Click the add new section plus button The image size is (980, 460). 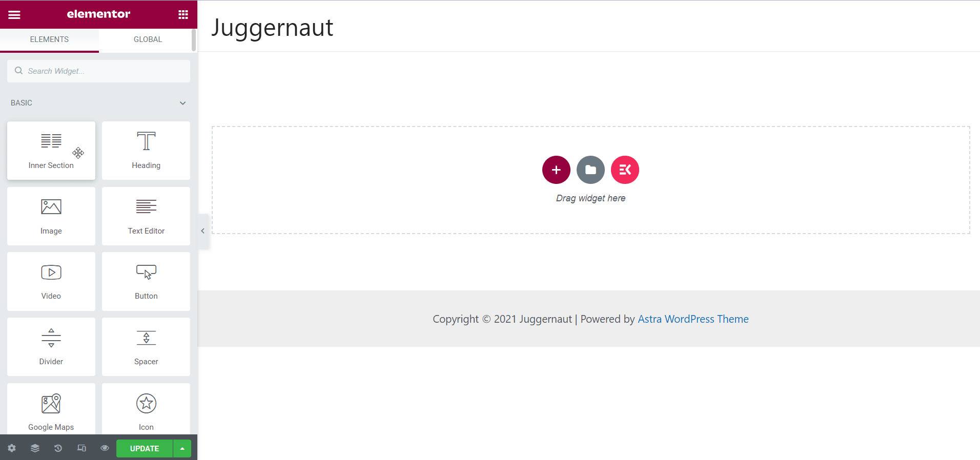tap(556, 170)
